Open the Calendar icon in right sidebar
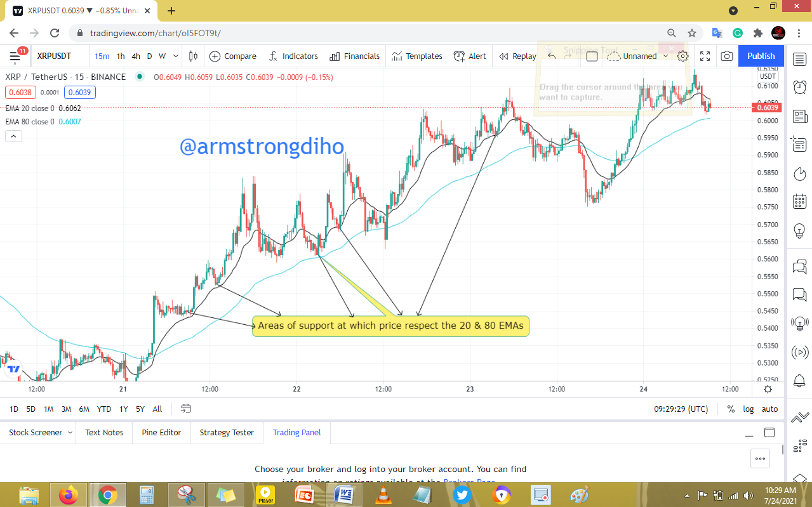Screen dimensions: 812x507 [800, 202]
